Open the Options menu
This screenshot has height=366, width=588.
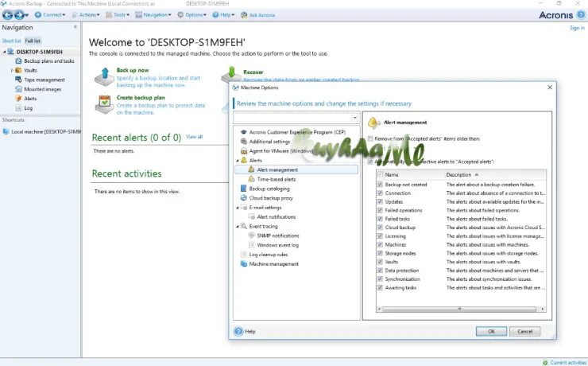(192, 15)
